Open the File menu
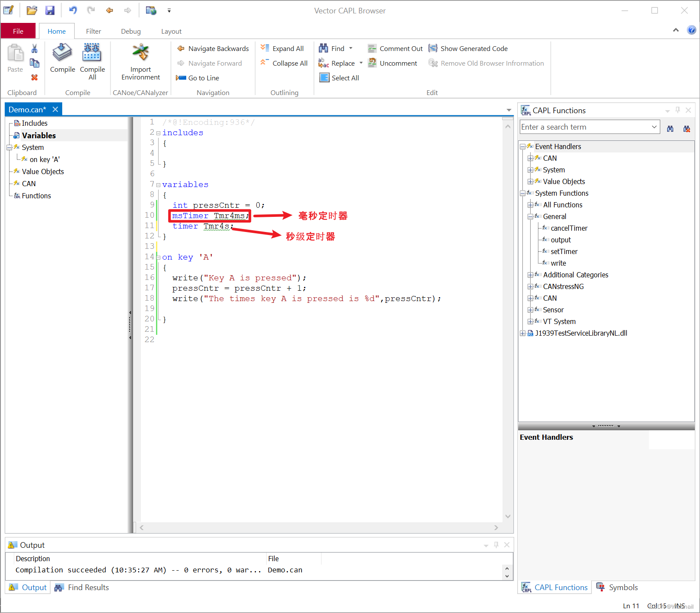 pyautogui.click(x=18, y=31)
